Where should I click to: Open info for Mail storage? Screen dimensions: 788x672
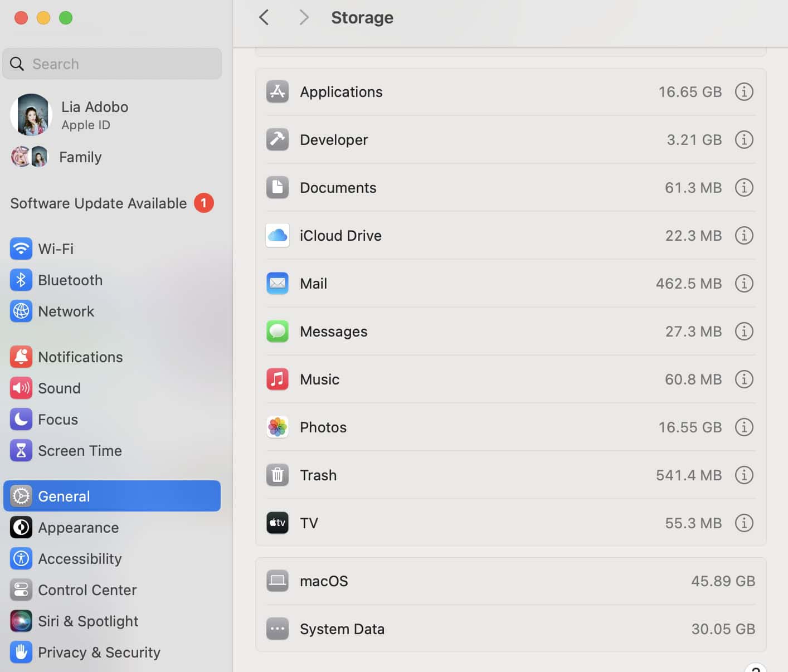(744, 284)
